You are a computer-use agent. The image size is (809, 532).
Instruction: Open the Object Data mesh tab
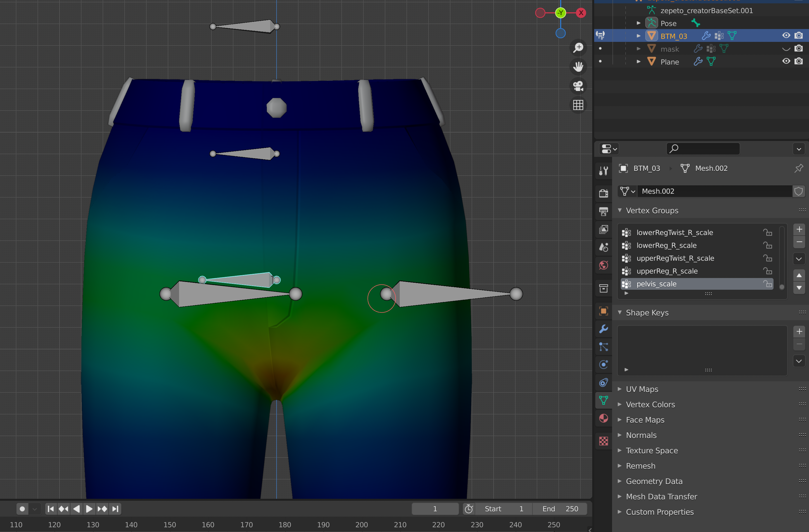click(604, 400)
